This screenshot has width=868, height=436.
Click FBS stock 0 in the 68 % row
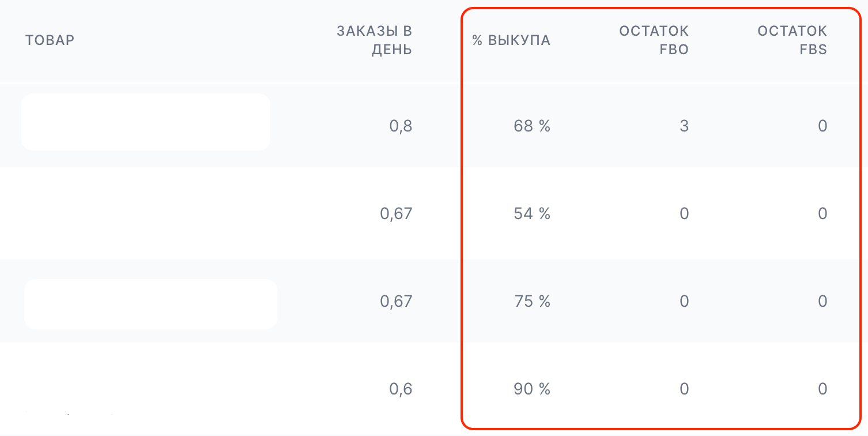pos(822,126)
